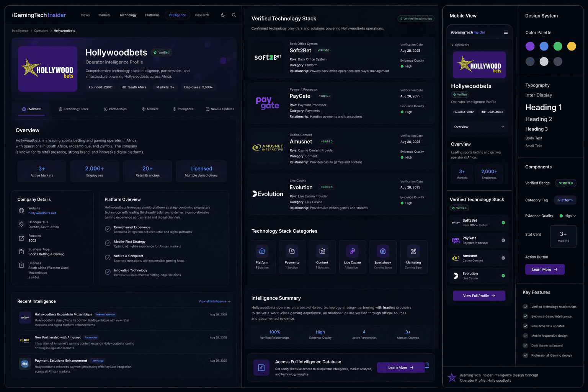The image size is (588, 392).
Task: Click the Platform category tag in Components
Action: pos(565,200)
